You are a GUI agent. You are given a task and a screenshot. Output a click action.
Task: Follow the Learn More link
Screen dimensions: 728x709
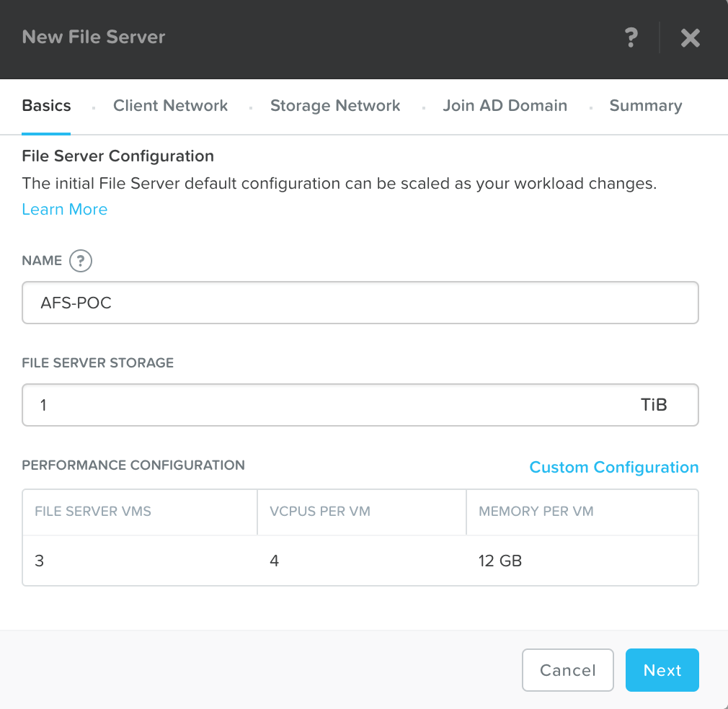[65, 210]
